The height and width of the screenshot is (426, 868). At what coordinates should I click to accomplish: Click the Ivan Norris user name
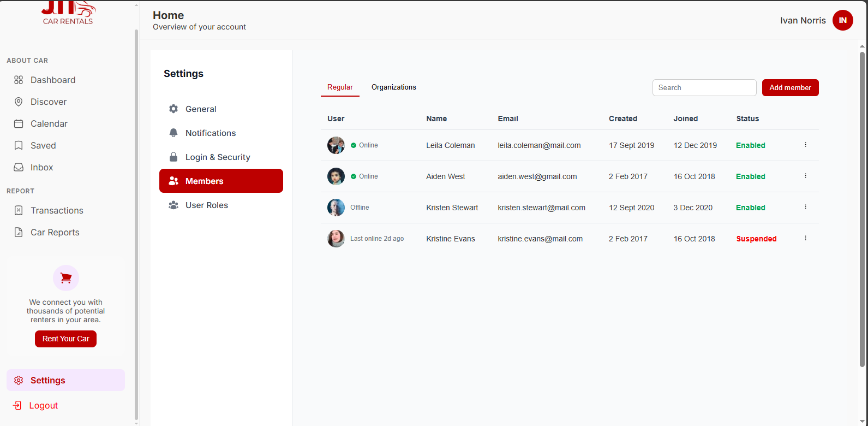coord(803,20)
